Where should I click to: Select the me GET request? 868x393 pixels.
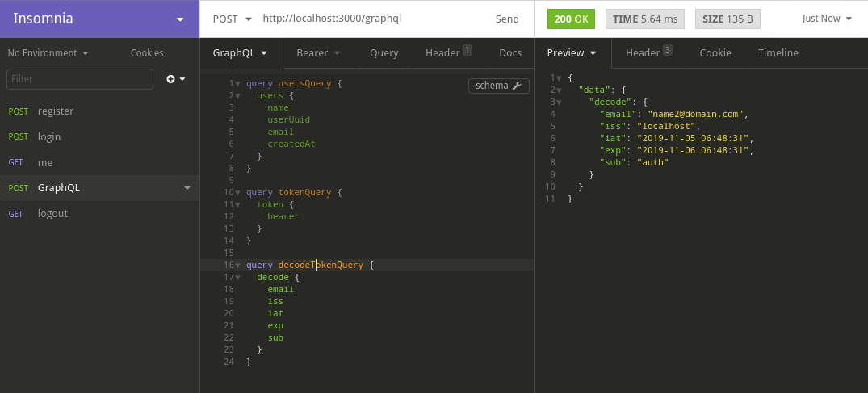(x=99, y=163)
